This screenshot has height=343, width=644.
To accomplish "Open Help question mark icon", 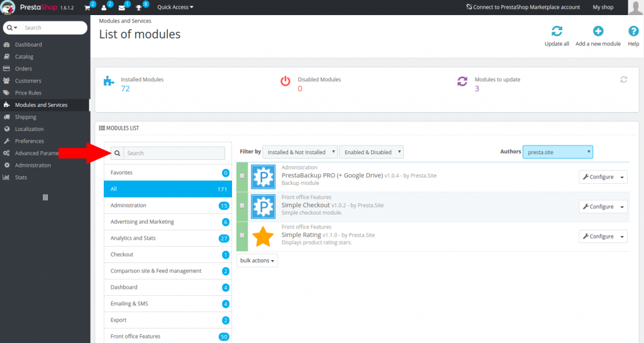I will (633, 31).
